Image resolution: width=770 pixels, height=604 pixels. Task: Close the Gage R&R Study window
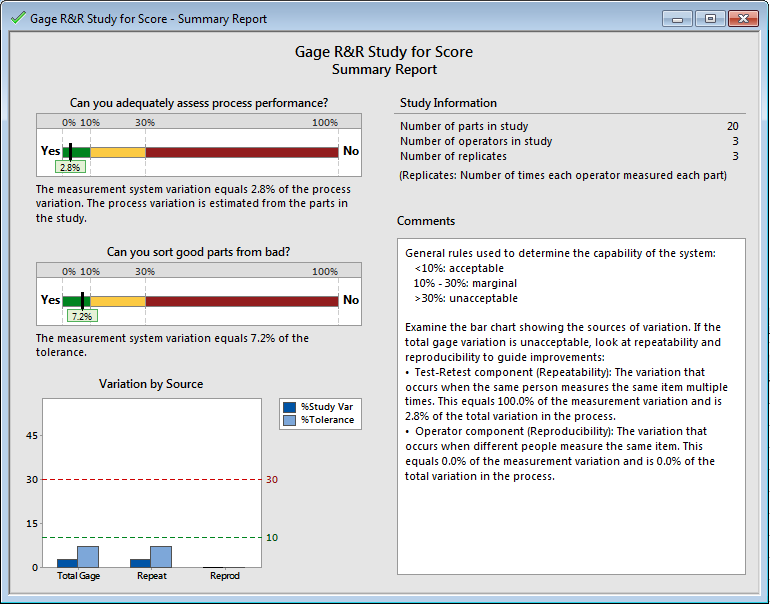coord(743,18)
